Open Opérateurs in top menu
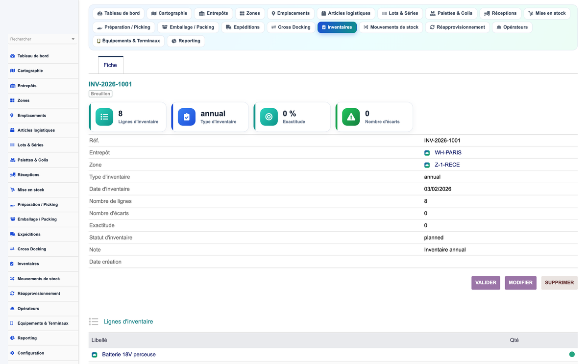 [512, 27]
